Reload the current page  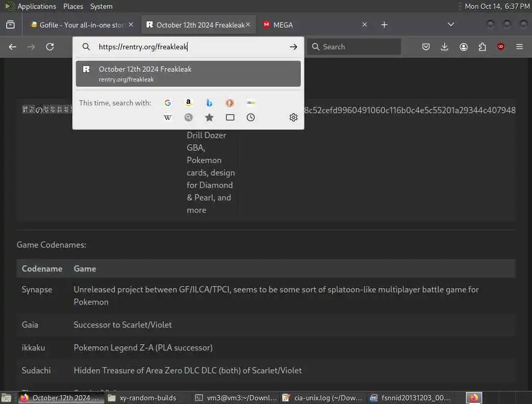point(50,47)
